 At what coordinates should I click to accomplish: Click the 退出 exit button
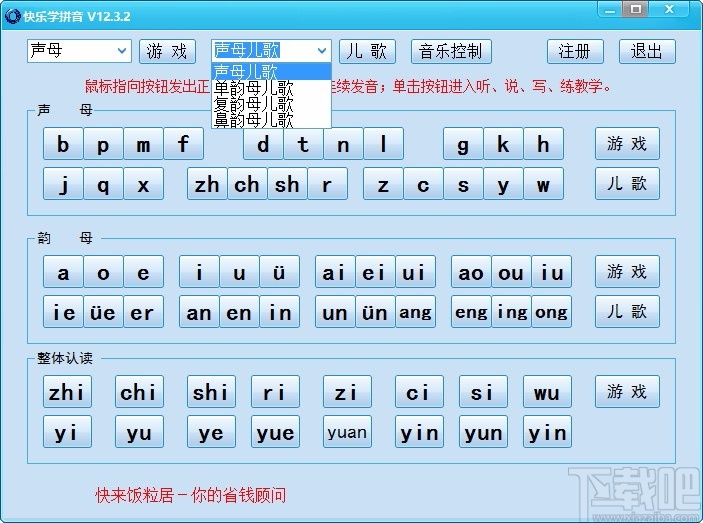click(647, 52)
